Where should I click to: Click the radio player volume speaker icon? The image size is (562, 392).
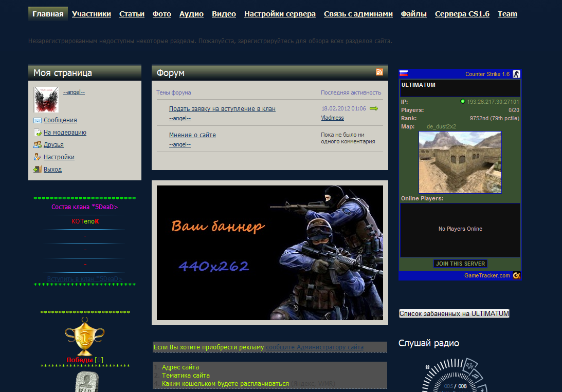click(469, 366)
